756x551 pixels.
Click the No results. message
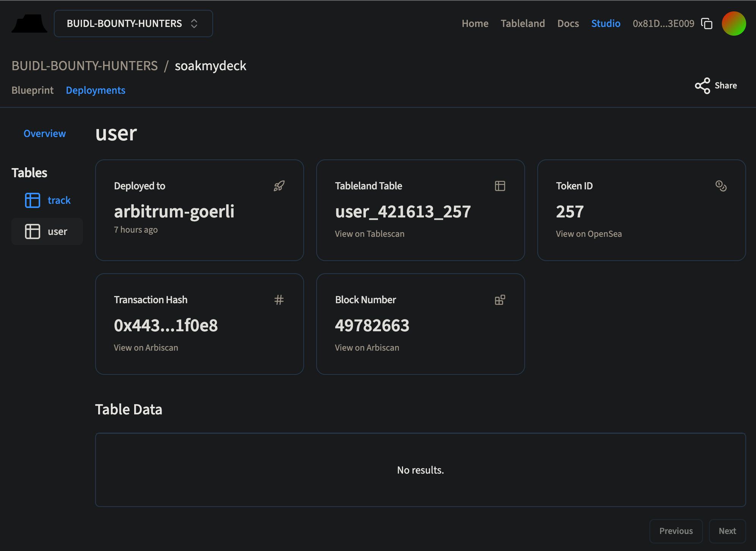pos(420,470)
